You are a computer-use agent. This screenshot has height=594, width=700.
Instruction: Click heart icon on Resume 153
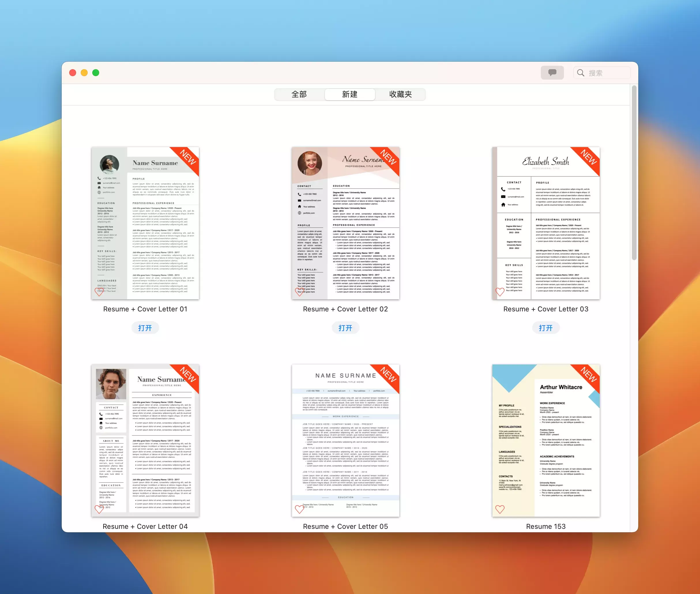(x=500, y=509)
